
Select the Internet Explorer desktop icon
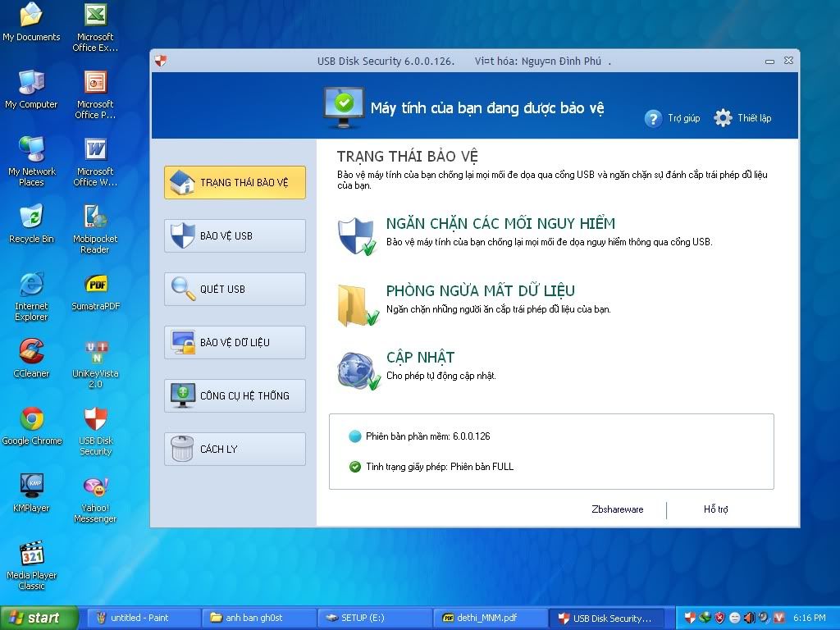point(31,296)
